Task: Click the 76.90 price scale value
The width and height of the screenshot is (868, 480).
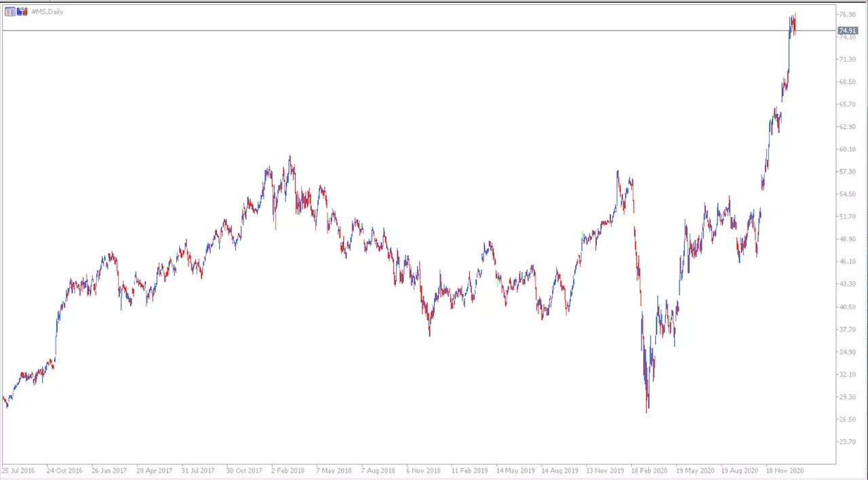Action: click(x=846, y=14)
